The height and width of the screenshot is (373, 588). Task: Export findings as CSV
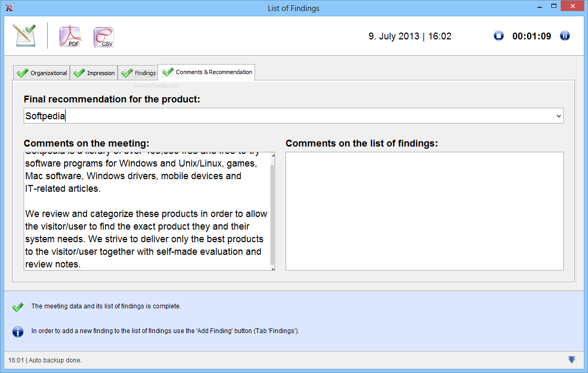point(103,37)
